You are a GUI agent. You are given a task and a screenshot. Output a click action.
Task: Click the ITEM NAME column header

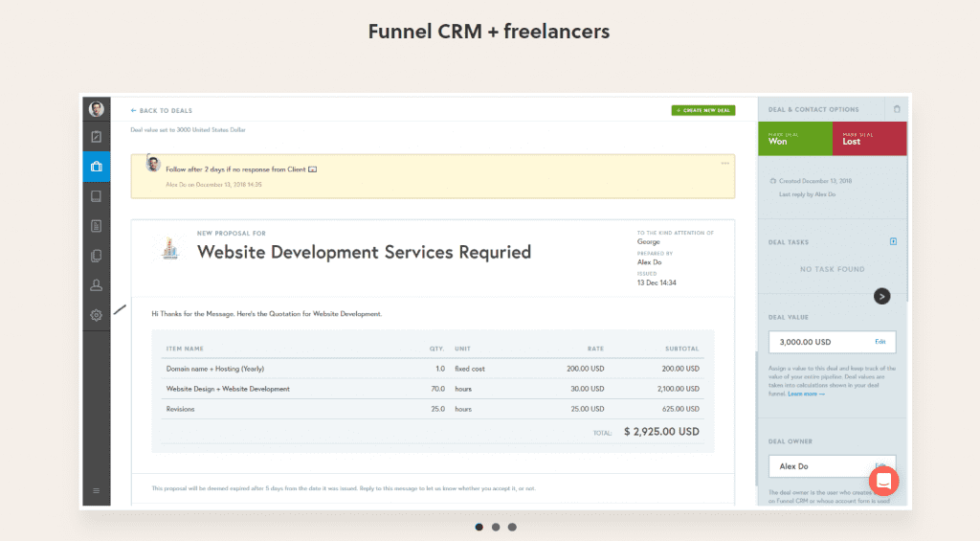185,349
